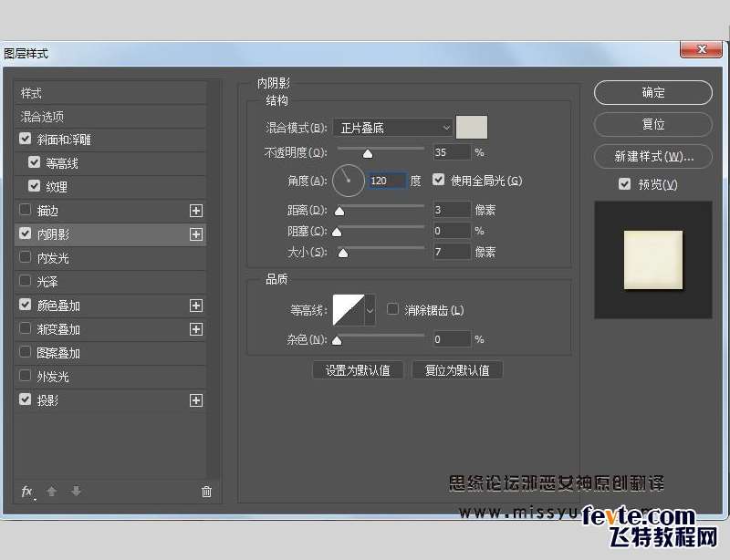The image size is (730, 560).
Task: Add another 颜色叠加 effect with plus icon
Action: pos(196,306)
